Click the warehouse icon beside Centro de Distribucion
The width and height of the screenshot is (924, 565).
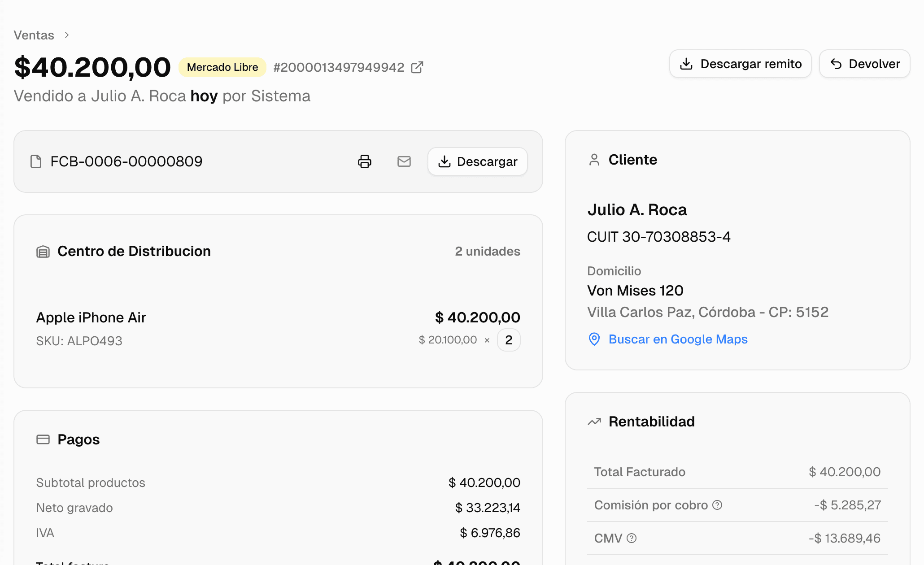click(43, 252)
